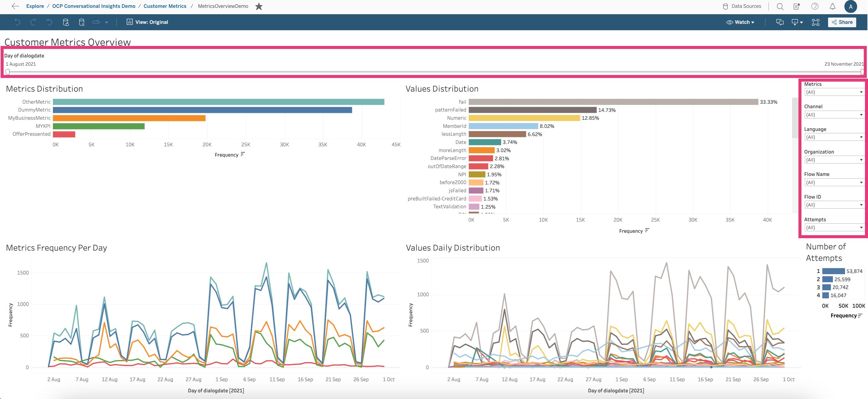Image resolution: width=868 pixels, height=399 pixels.
Task: Expand the Channel filter dropdown
Action: click(834, 115)
